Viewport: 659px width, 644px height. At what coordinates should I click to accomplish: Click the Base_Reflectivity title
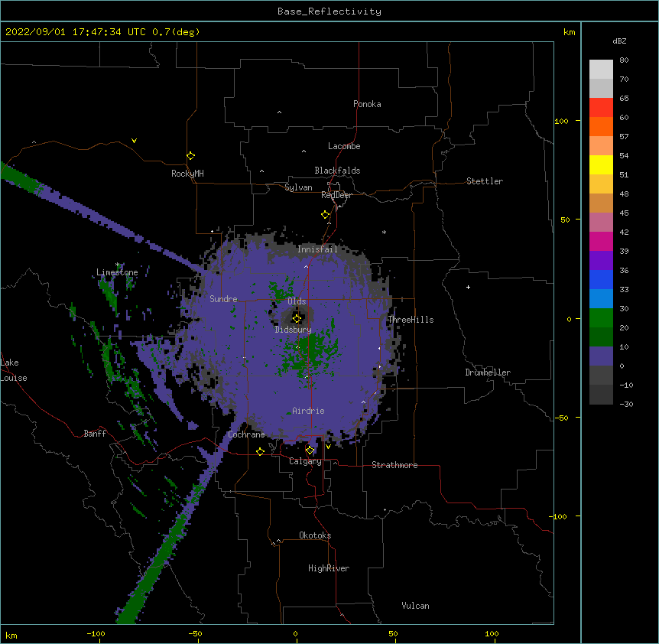(329, 11)
